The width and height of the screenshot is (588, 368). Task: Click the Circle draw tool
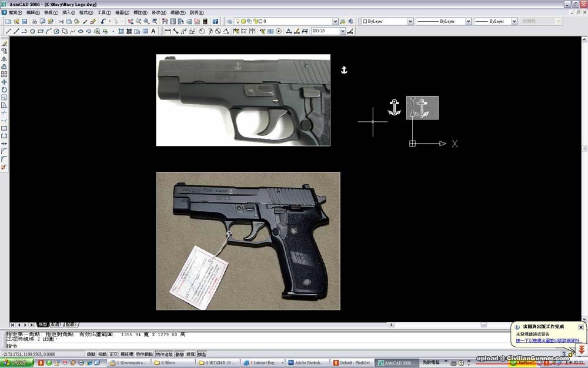pos(57,31)
